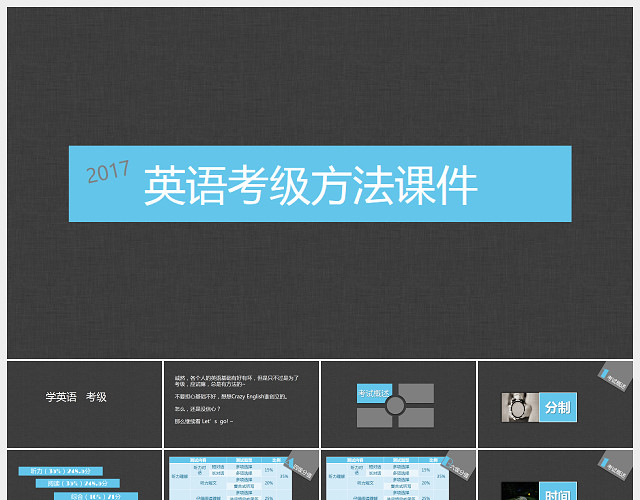This screenshot has height=500, width=640.
Task: Open the table slide tagged A 四级分值
Action: pos(241,475)
